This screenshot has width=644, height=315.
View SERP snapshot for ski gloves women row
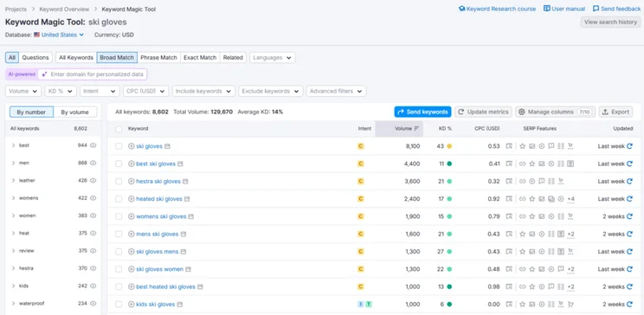coord(509,269)
